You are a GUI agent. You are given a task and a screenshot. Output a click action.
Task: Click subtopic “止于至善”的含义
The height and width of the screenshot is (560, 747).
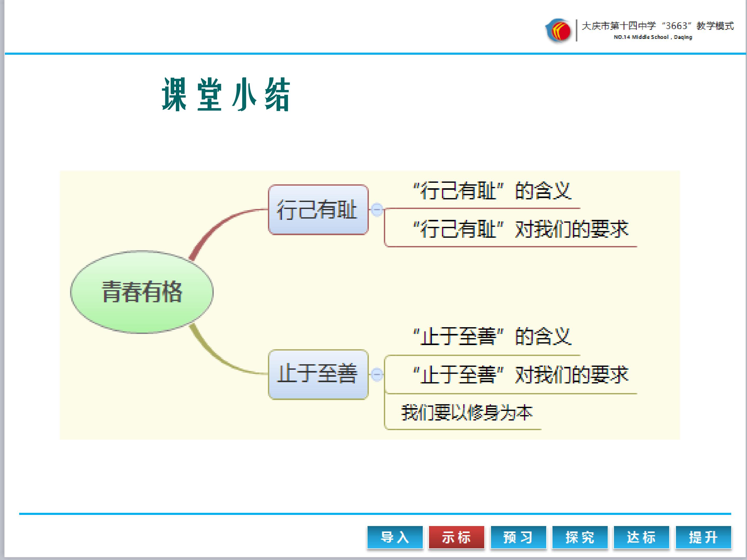tap(492, 336)
